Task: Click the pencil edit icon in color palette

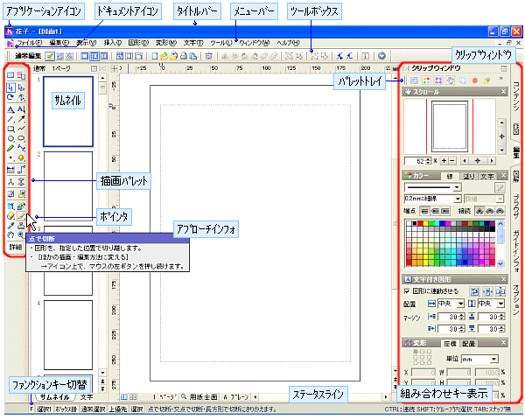Action: [500, 187]
